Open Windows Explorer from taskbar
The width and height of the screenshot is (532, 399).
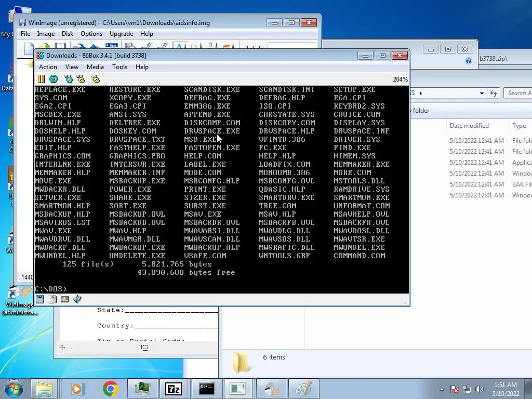(x=44, y=389)
